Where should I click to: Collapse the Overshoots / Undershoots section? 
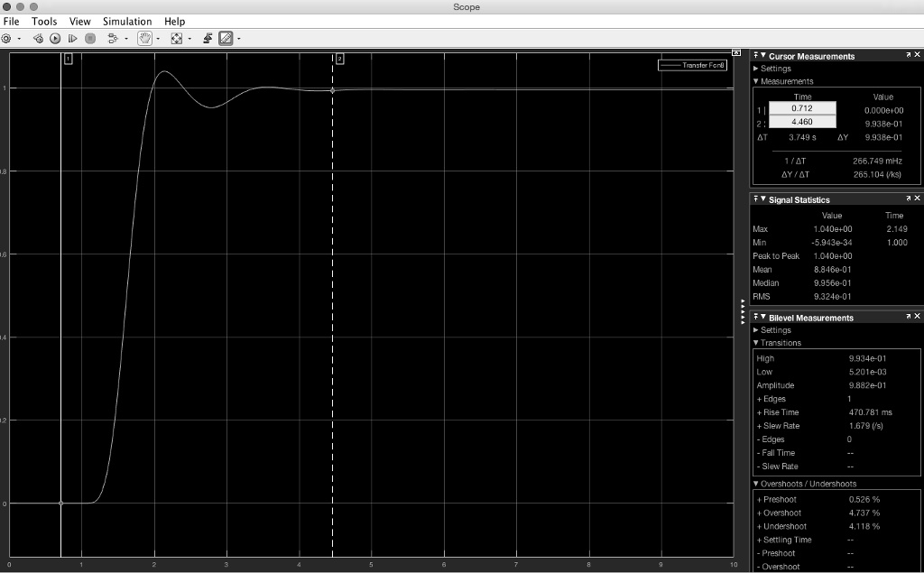tap(756, 484)
